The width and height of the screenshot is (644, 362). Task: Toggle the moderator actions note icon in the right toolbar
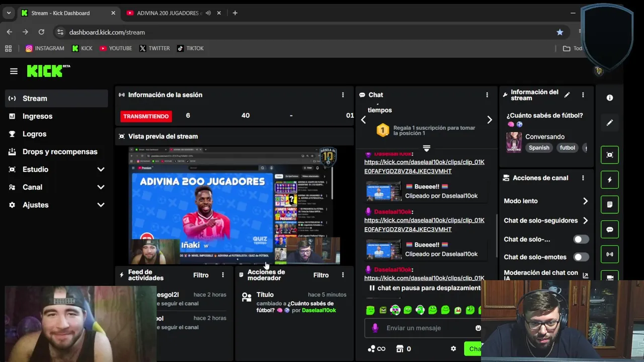pyautogui.click(x=610, y=205)
